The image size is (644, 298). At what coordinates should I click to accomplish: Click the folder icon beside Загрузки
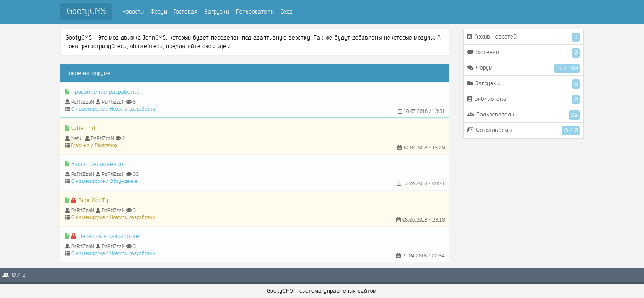470,83
